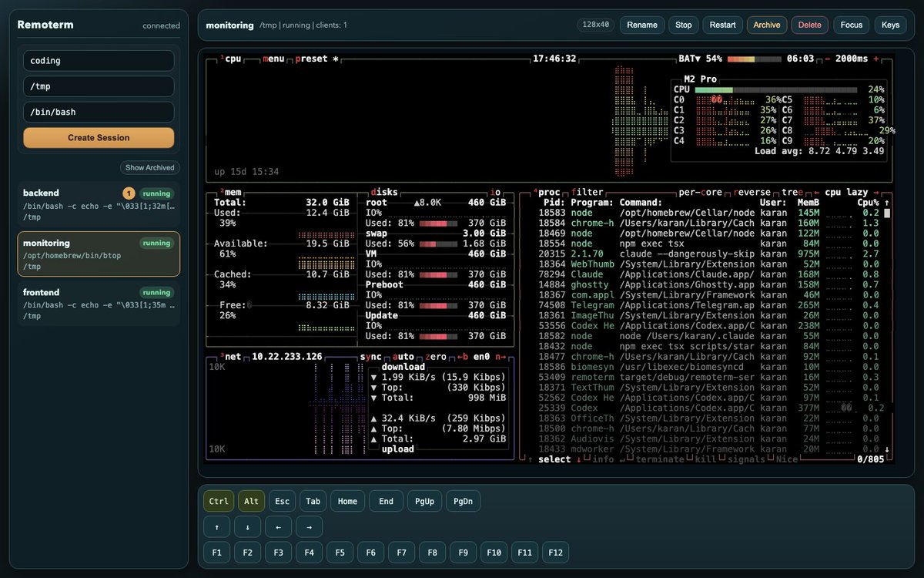Click the next interface arrow after en0
924x578 pixels.
tap(500, 357)
